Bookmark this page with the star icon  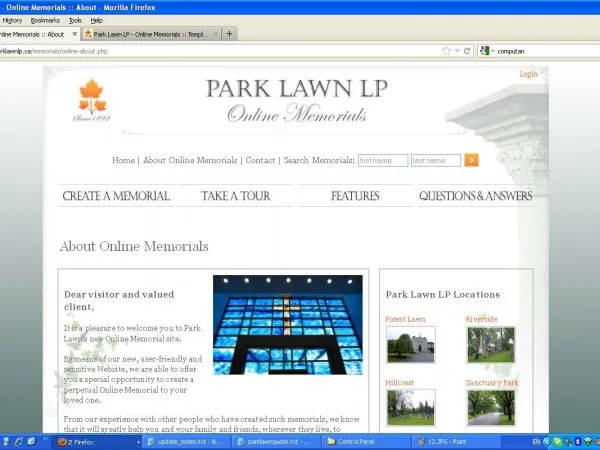(446, 50)
